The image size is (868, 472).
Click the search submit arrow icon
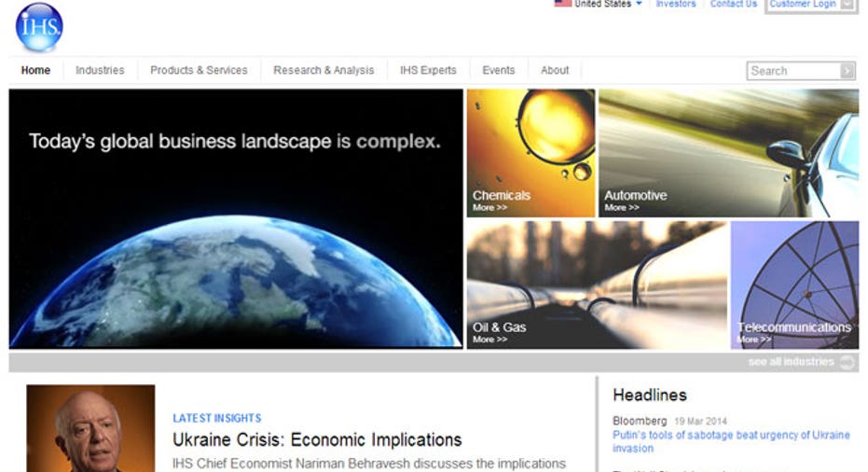(847, 71)
